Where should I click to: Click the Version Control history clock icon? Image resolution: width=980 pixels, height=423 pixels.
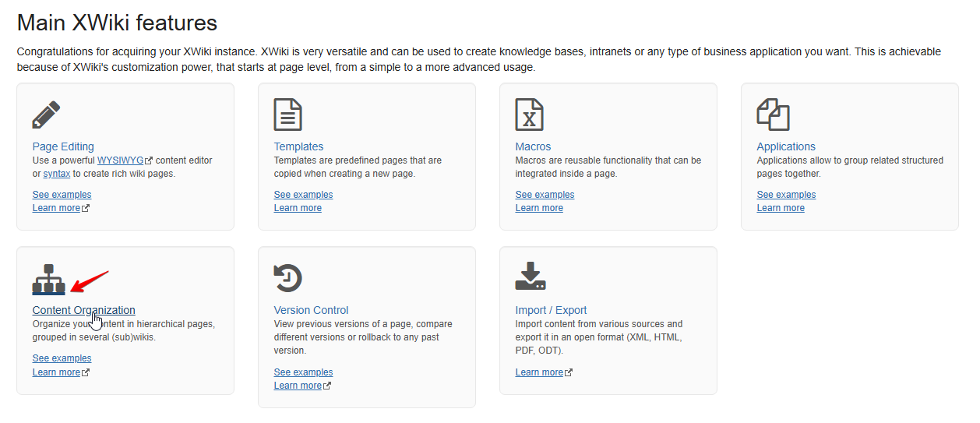[288, 278]
